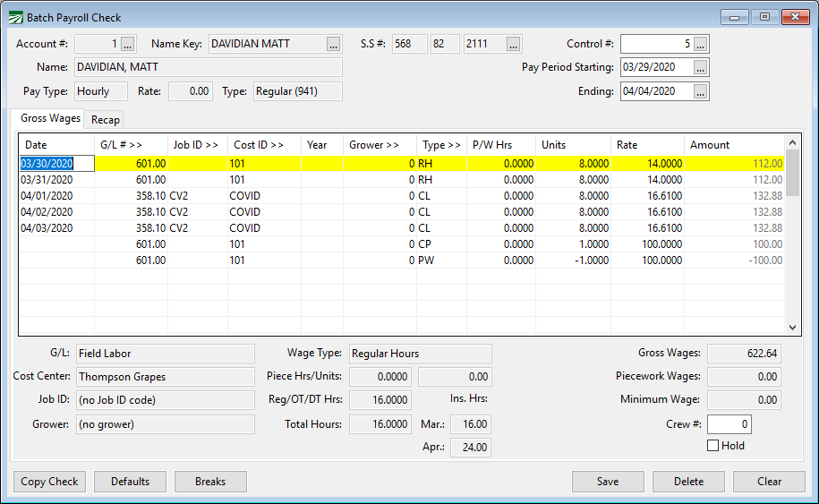Click the Defaults button
819x504 pixels.
[x=130, y=482]
